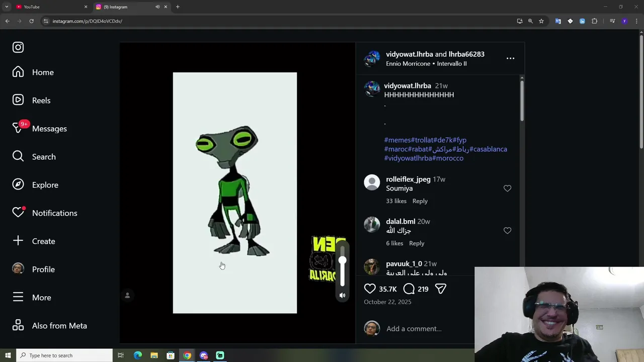Open the More menu in sidebar
Image resolution: width=644 pixels, height=362 pixels.
point(31,298)
